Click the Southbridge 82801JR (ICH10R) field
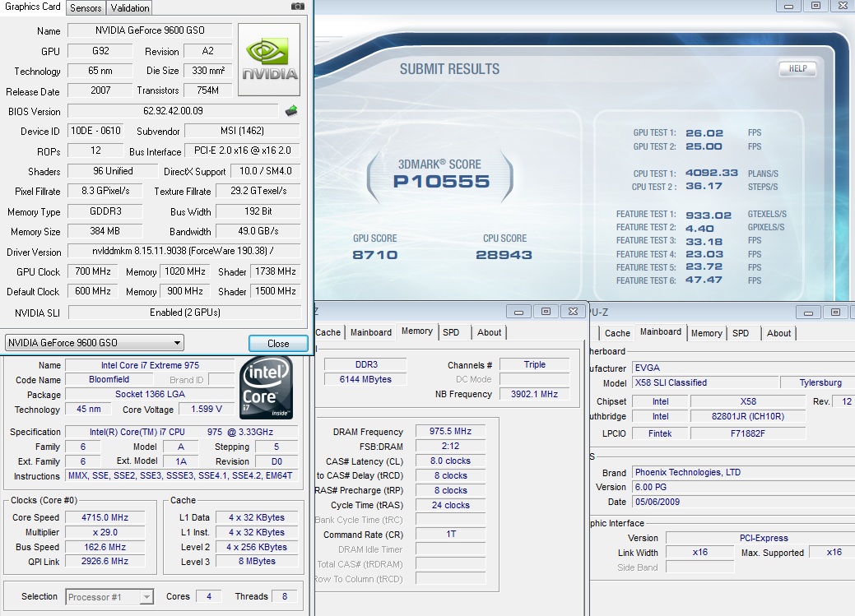The image size is (855, 616). (747, 416)
